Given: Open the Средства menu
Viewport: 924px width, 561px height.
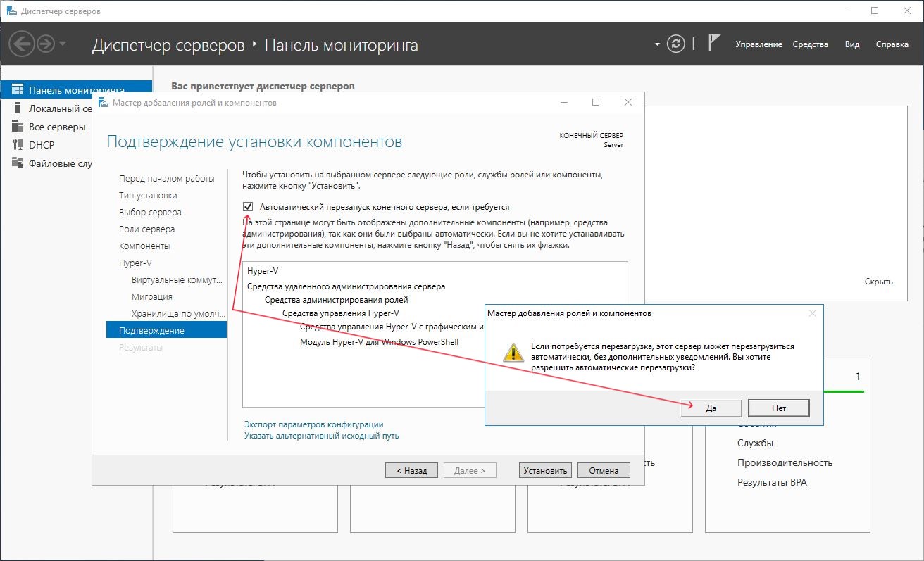Looking at the screenshot, I should click(x=810, y=44).
